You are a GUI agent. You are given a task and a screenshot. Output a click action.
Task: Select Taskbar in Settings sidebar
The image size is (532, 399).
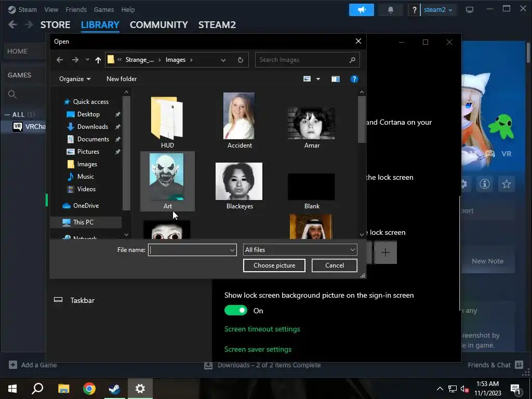point(82,300)
